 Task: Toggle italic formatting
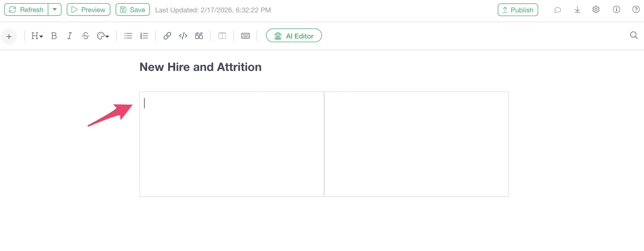point(69,36)
